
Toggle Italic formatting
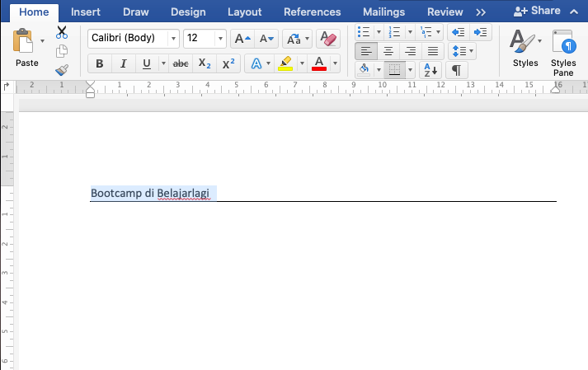click(123, 63)
